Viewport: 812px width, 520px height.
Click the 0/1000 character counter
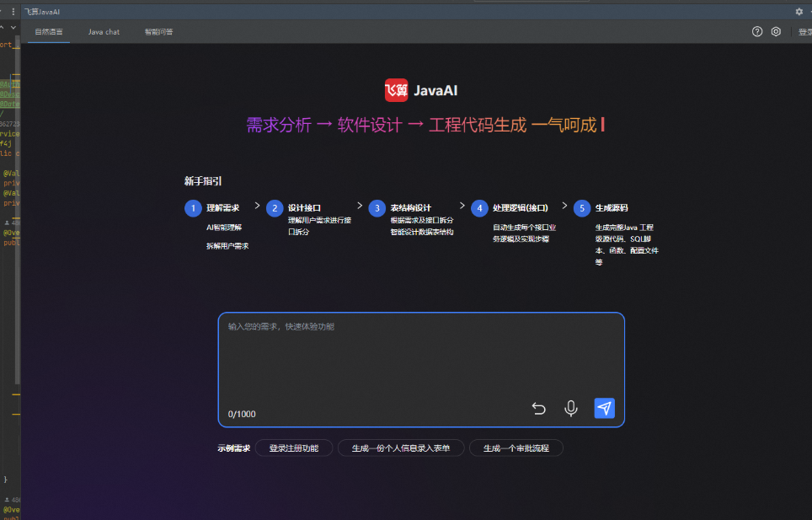click(x=242, y=414)
